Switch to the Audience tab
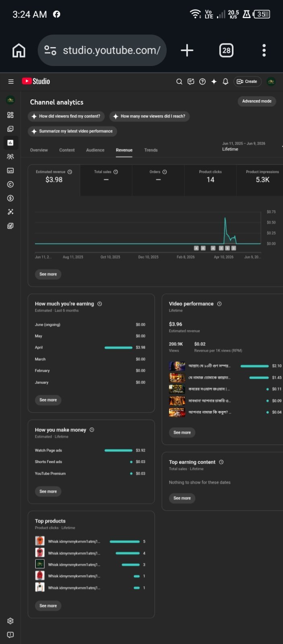This screenshot has height=644, width=283. [95, 150]
